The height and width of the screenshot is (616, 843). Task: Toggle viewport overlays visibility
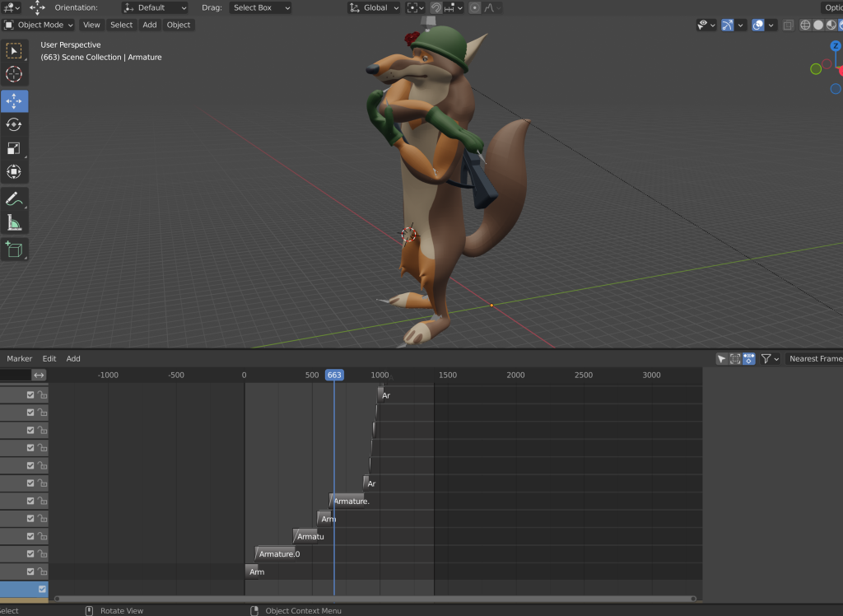pos(758,25)
